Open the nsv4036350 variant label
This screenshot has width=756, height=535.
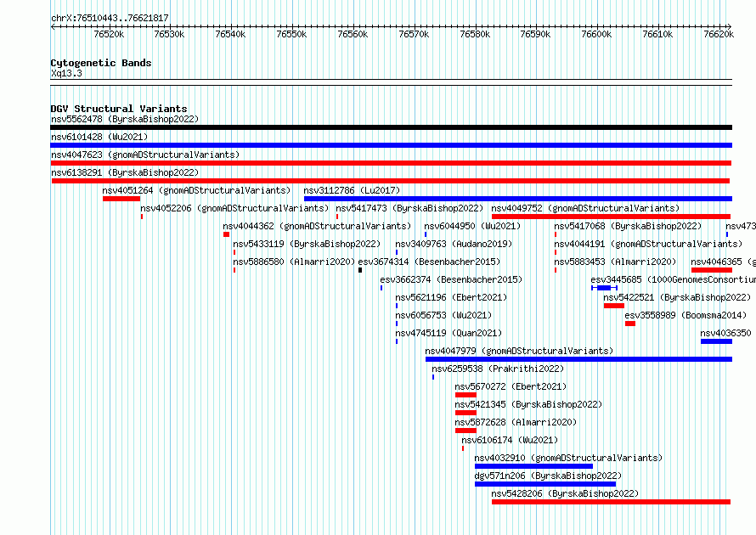click(725, 333)
